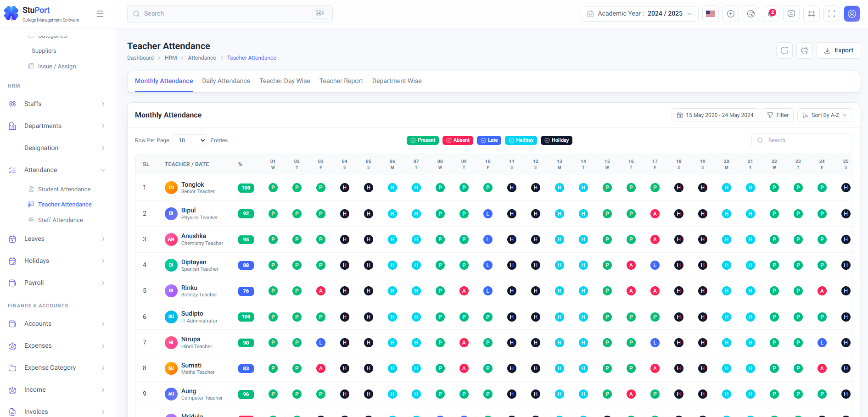868x417 pixels.
Task: Switch to Monthly Attendance tab
Action: point(164,81)
